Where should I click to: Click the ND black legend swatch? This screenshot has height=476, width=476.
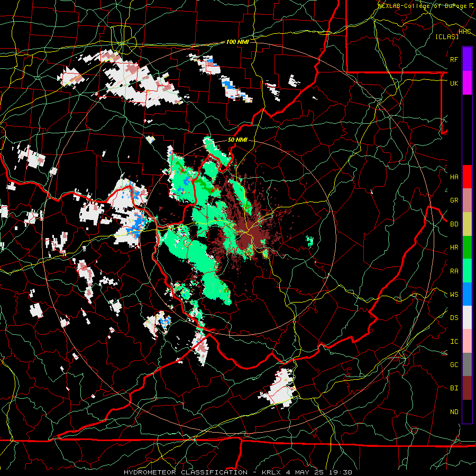point(467,411)
